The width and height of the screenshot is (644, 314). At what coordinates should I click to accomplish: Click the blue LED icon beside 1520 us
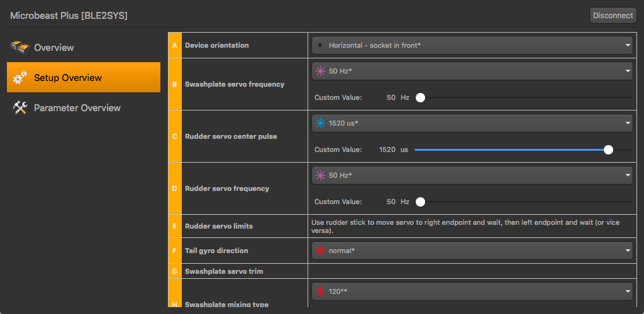point(320,123)
